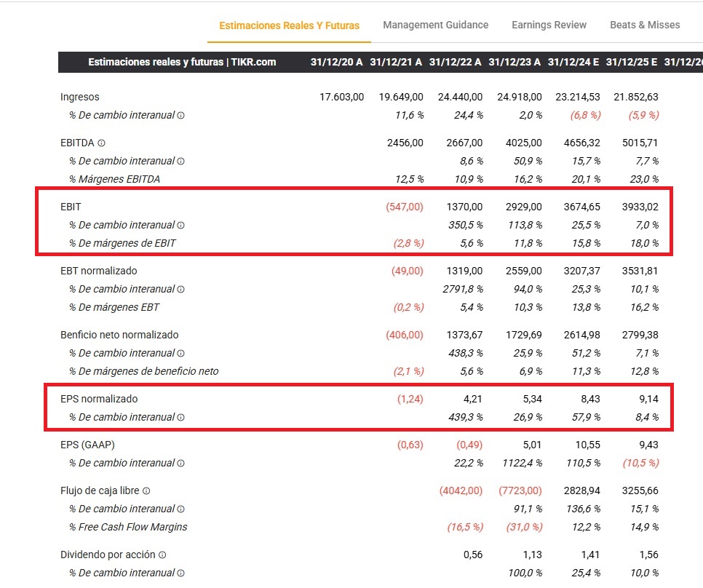The width and height of the screenshot is (703, 588).
Task: Click the 31/12/23 A column header
Action: [x=515, y=63]
